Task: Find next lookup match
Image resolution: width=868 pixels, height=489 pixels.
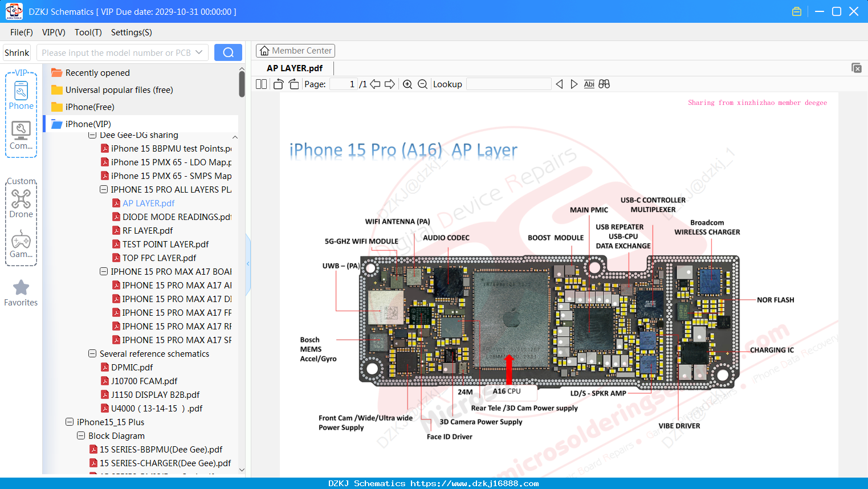Action: pyautogui.click(x=574, y=84)
